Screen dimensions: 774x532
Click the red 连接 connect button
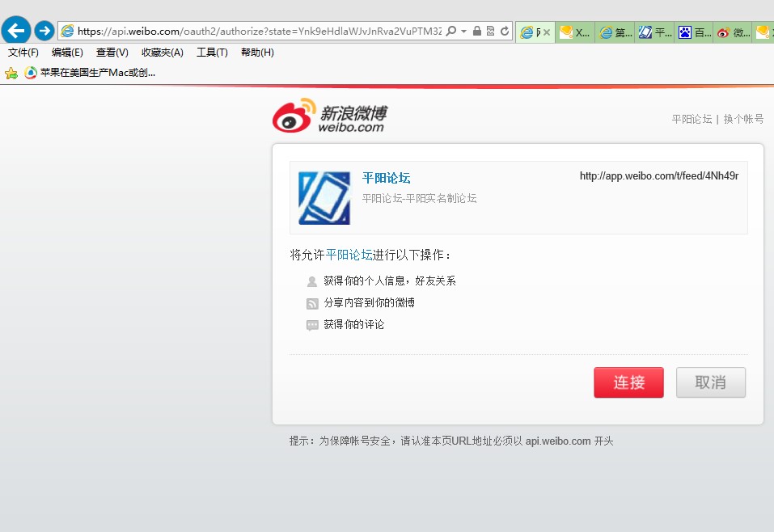[628, 382]
